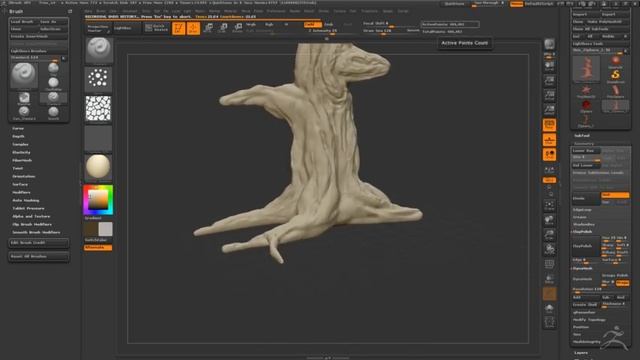Toggle the Zadd button
The width and height of the screenshot is (640, 360).
coord(312,24)
